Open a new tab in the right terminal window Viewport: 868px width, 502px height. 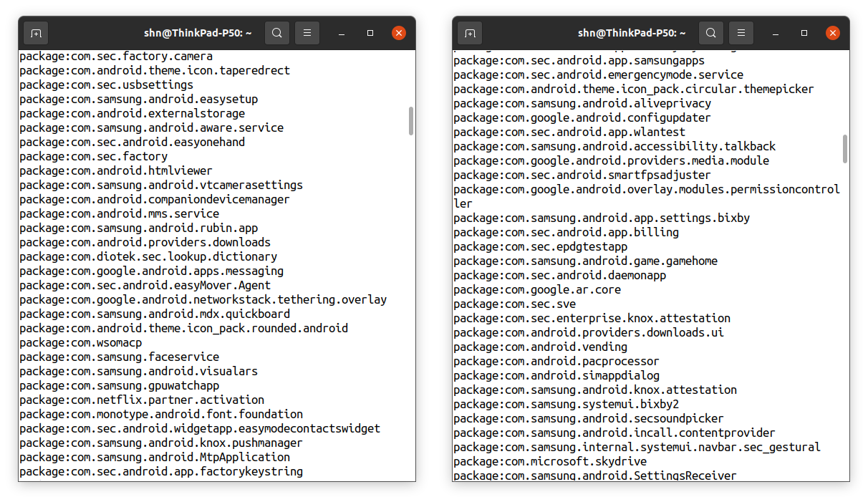pos(471,33)
